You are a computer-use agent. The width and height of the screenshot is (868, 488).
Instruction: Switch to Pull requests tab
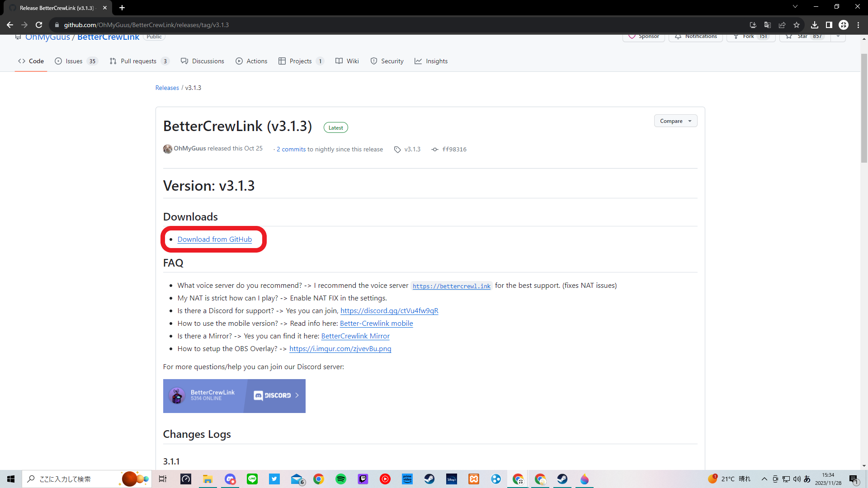click(138, 61)
